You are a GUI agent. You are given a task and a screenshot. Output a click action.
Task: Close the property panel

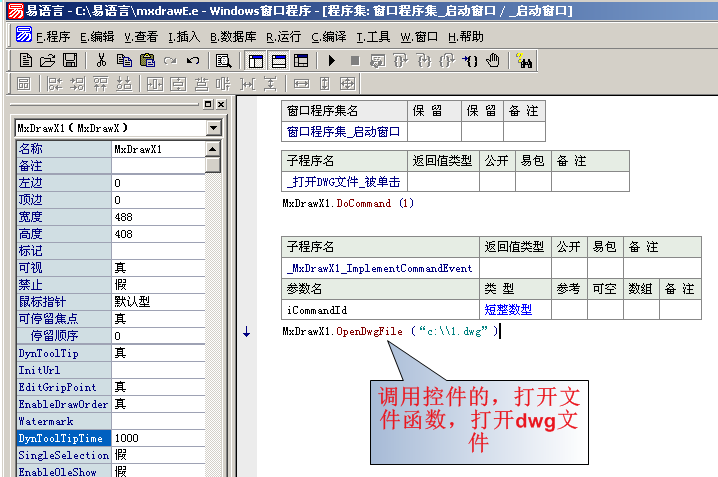tap(221, 104)
